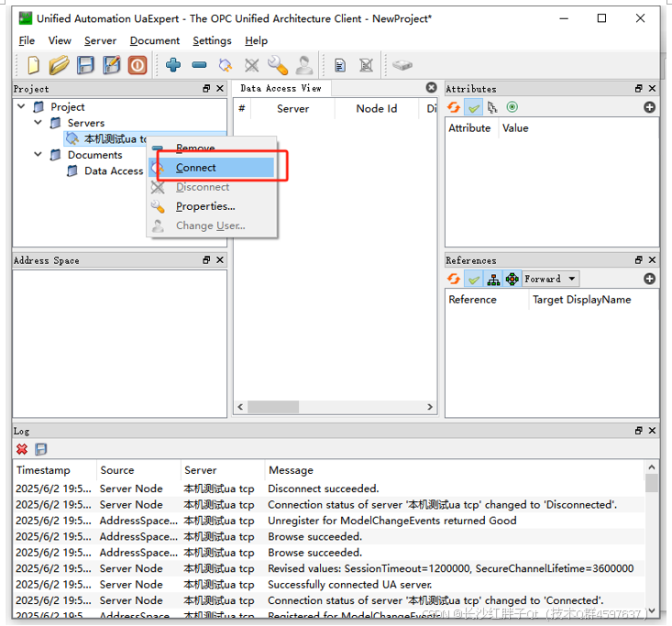Click right arrow of Data Access scrollbar
672x626 pixels.
[x=430, y=407]
